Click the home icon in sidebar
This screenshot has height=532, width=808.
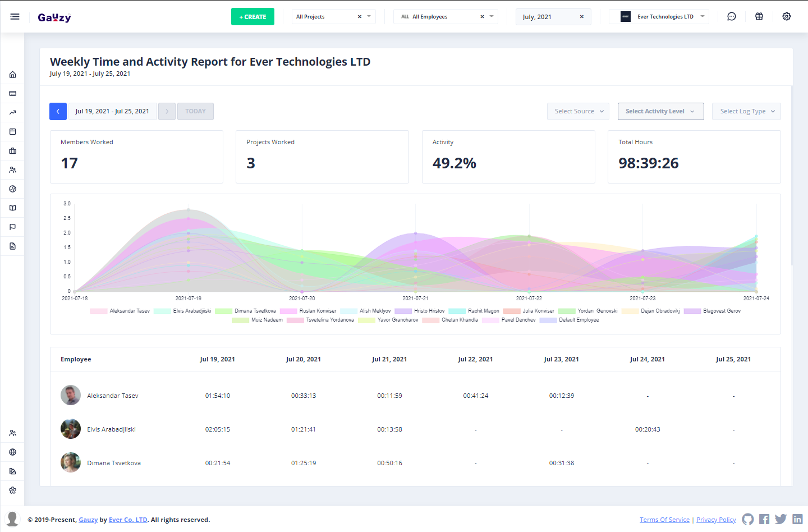coord(12,75)
